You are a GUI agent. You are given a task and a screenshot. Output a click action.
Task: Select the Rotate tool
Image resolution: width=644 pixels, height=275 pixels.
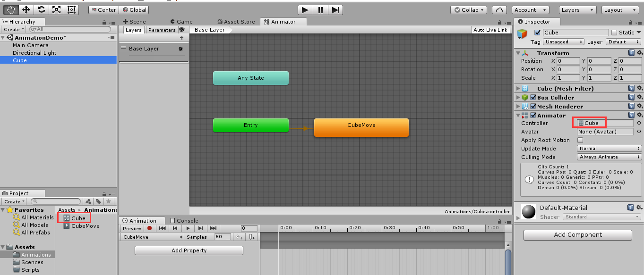pos(42,9)
